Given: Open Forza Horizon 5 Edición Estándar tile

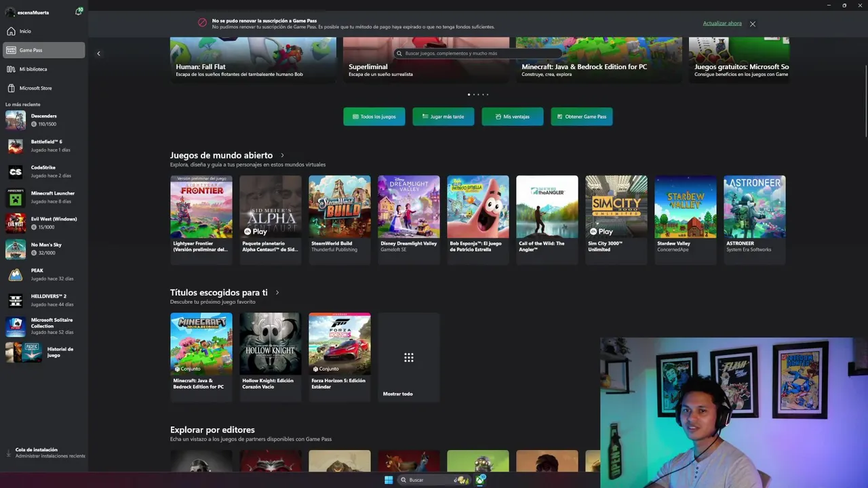Looking at the screenshot, I should (x=340, y=357).
